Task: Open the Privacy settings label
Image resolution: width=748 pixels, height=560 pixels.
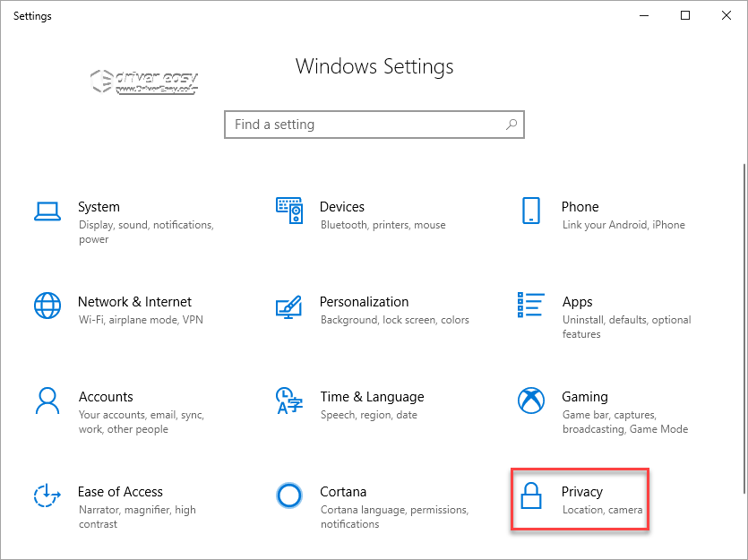Action: click(x=582, y=492)
